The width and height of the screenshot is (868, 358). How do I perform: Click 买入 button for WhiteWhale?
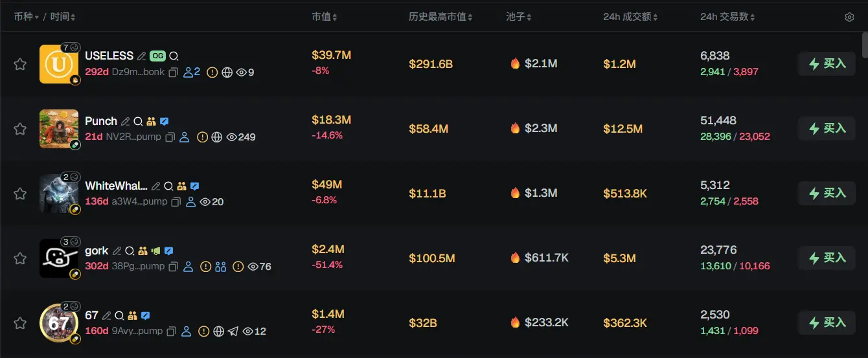(x=827, y=193)
